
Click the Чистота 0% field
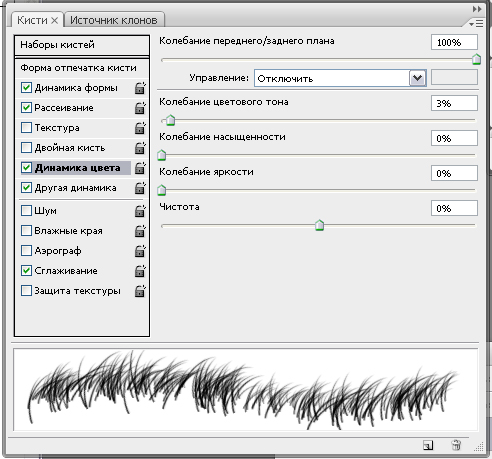click(454, 208)
